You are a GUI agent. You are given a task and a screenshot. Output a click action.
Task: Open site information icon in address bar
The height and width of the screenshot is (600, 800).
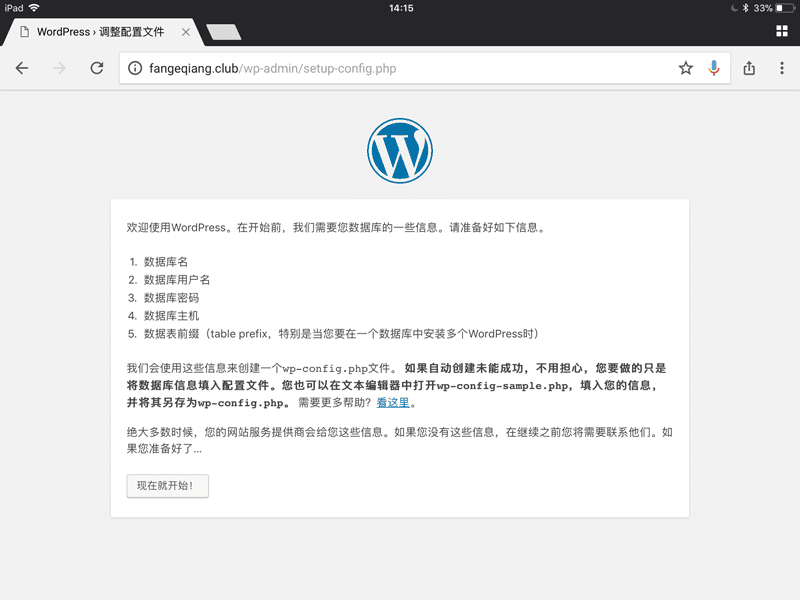click(x=136, y=68)
